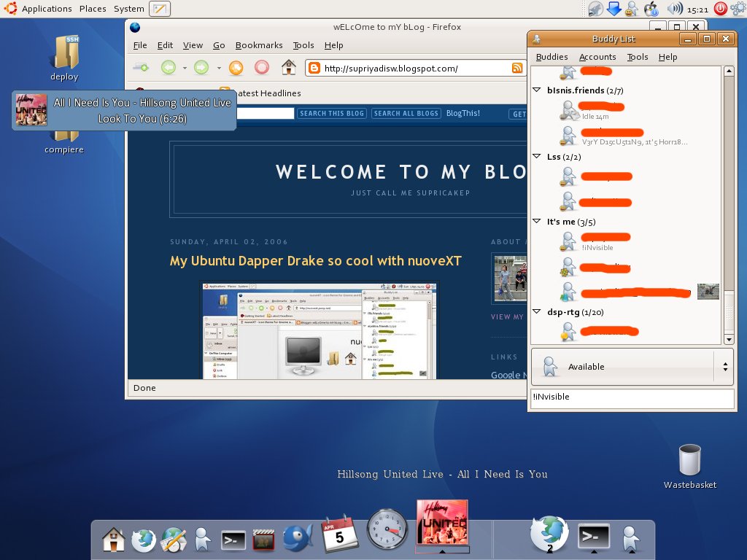Click calendar APR 5 icon in dock
Viewport: 747px width, 560px height.
(x=339, y=534)
